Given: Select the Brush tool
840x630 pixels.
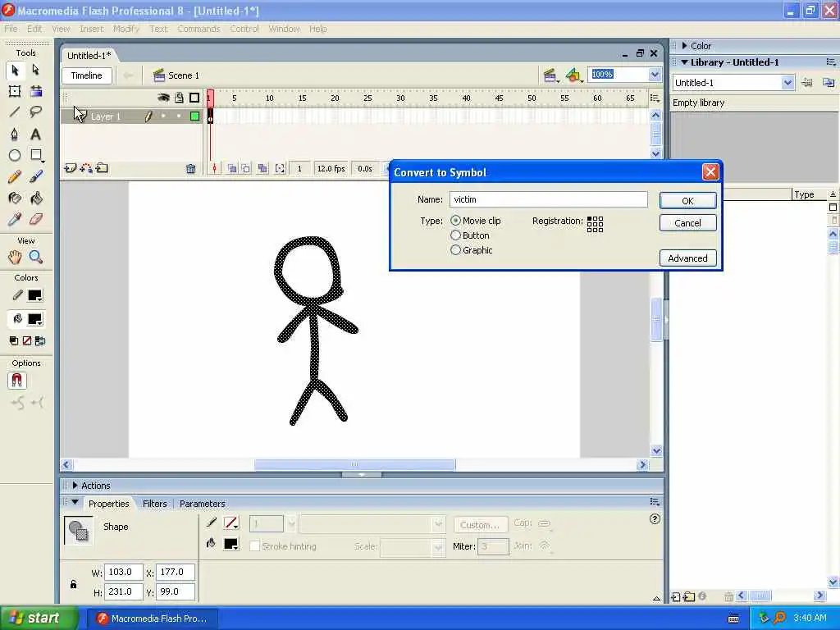Looking at the screenshot, I should tap(36, 177).
